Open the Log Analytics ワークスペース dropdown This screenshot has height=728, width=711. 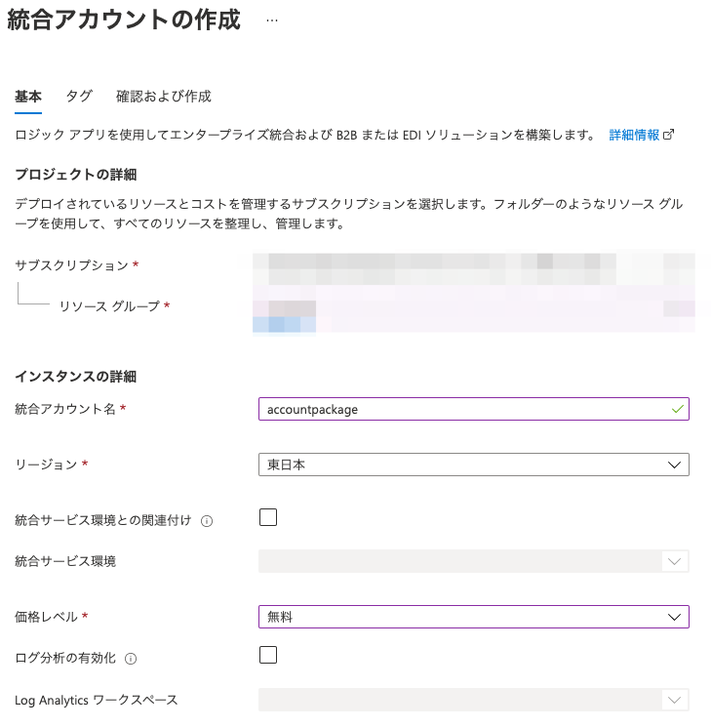[473, 700]
